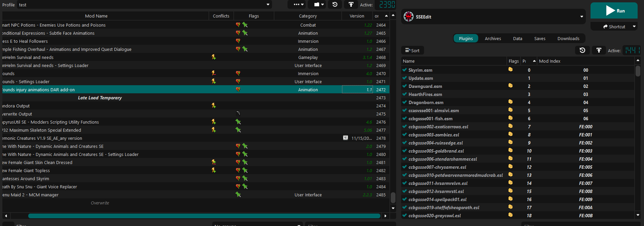644x226 pixels.
Task: Click conflict lightning icon on Wounds - Settings Loader
Action: 214,81
